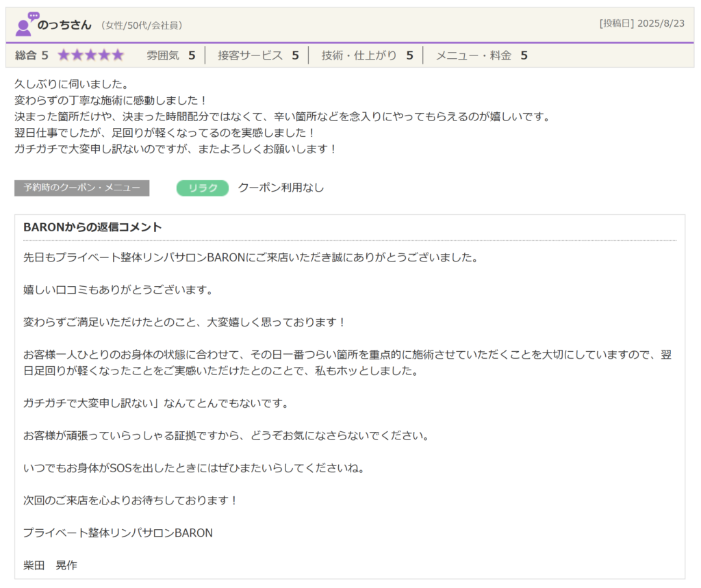This screenshot has height=588, width=701.
Task: Click the purple reviewer avatar icon
Action: 26,25
